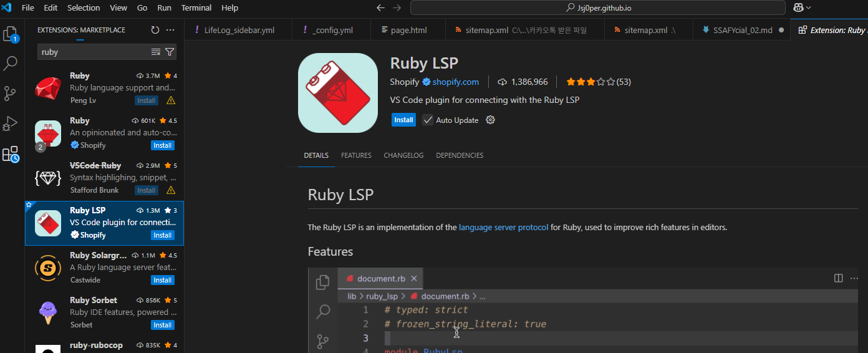The image size is (868, 353).
Task: Select Ruby Solargraph extension in list
Action: [x=104, y=268]
